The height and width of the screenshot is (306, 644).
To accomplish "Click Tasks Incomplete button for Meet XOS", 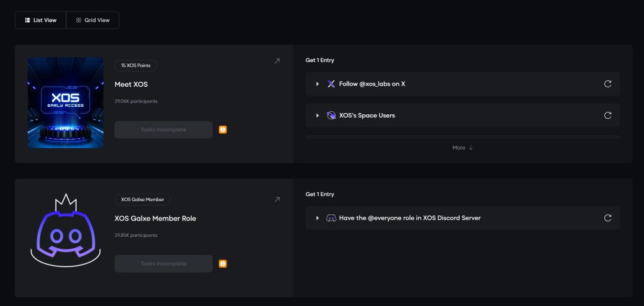I will click(x=164, y=129).
